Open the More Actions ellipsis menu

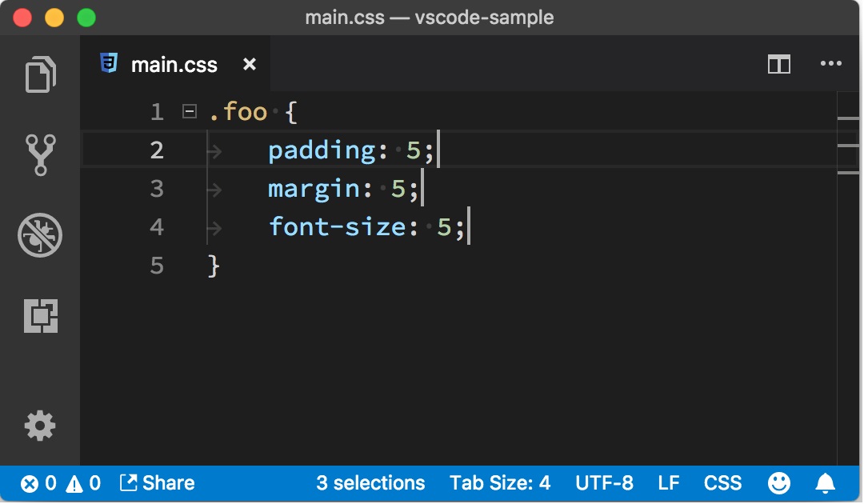coord(831,64)
